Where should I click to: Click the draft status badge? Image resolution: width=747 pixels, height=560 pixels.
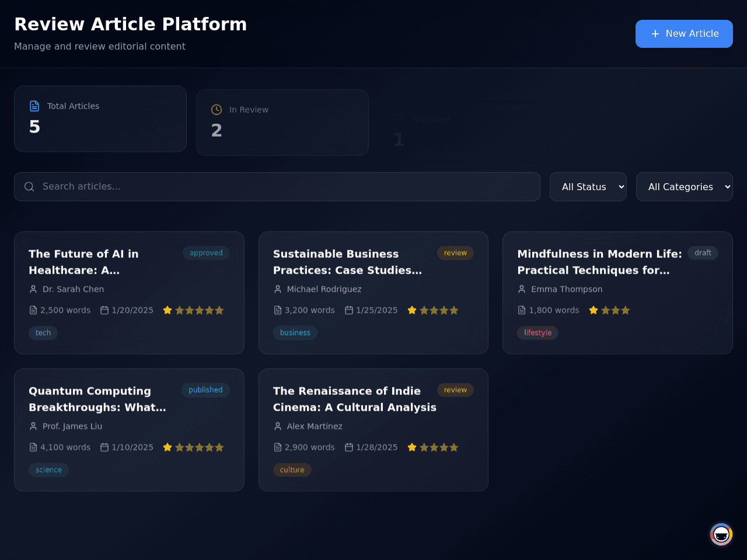[703, 253]
